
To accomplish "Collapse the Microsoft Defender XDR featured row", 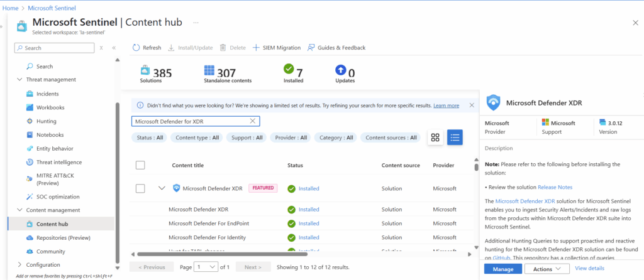I will (162, 188).
